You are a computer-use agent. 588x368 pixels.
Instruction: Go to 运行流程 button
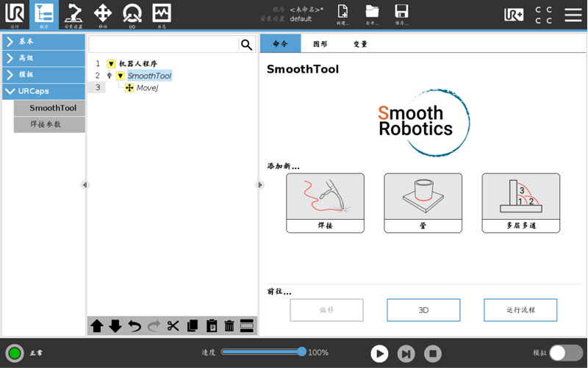click(x=520, y=310)
